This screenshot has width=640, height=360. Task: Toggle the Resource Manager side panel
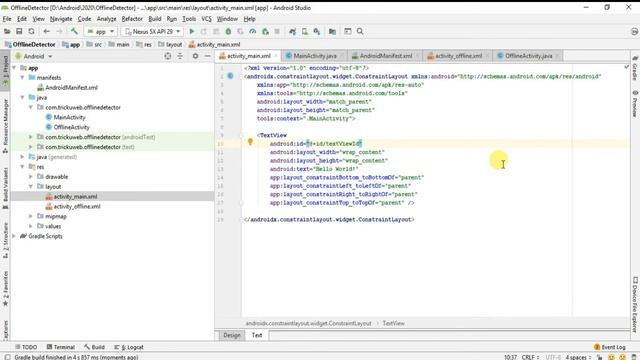click(x=5, y=126)
